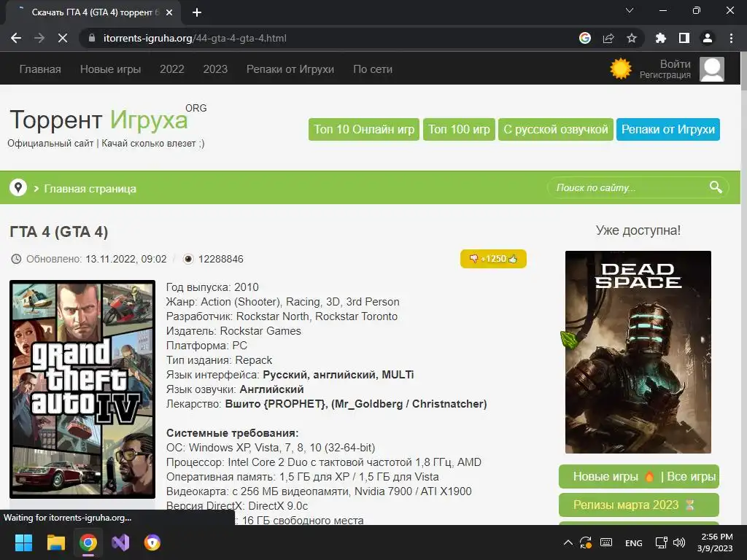Click the ENG language indicator
The width and height of the screenshot is (747, 560).
(x=634, y=542)
